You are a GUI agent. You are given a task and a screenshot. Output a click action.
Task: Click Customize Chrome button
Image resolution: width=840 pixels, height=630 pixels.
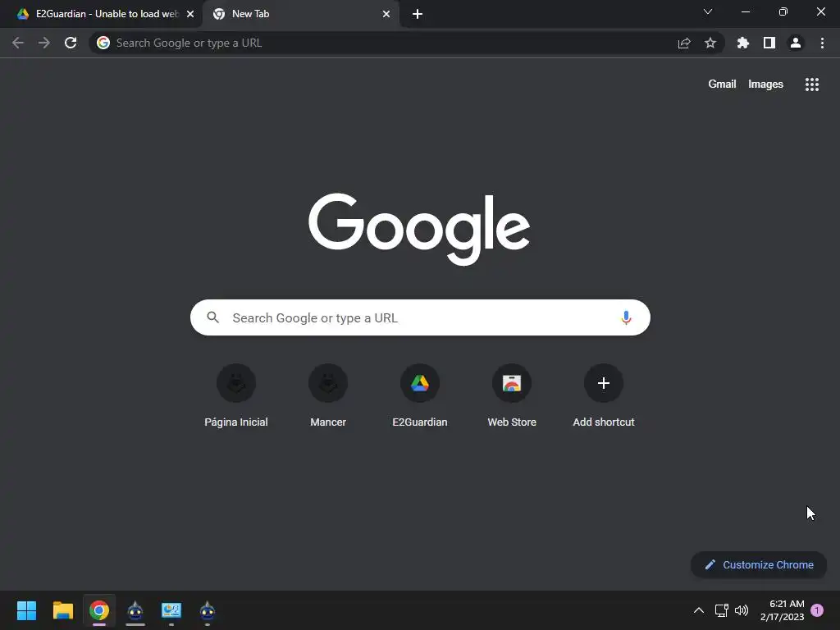[x=759, y=564]
